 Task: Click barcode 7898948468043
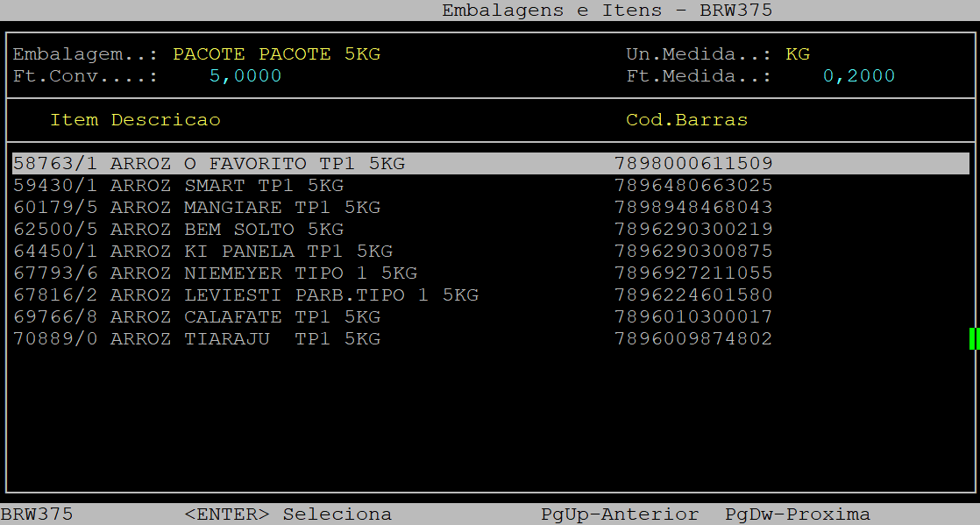tap(693, 208)
